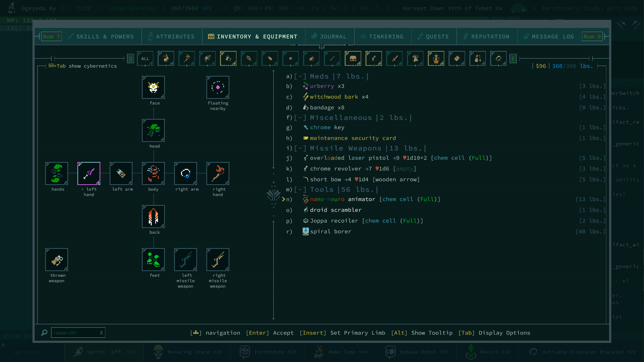Click the search magnifying glass icon
The height and width of the screenshot is (362, 644).
tap(44, 333)
